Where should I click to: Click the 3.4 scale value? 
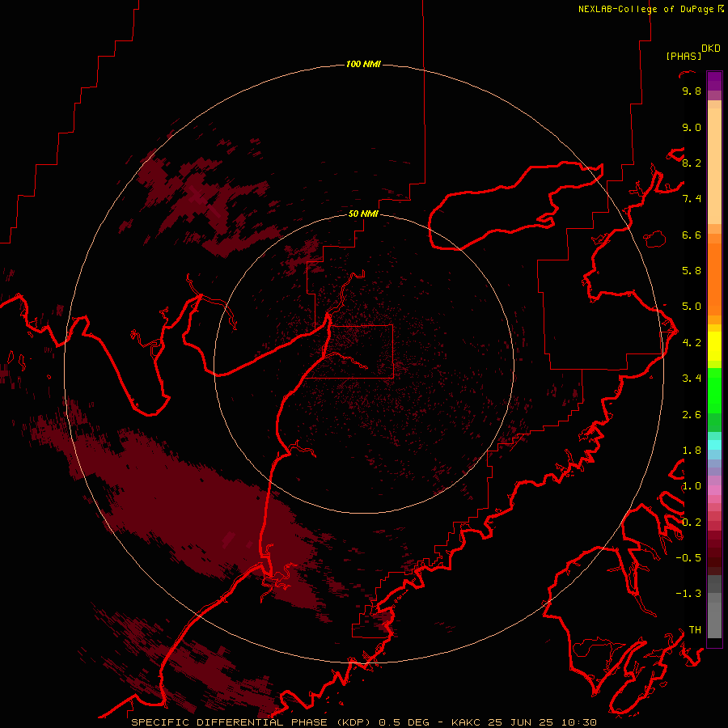tap(692, 379)
